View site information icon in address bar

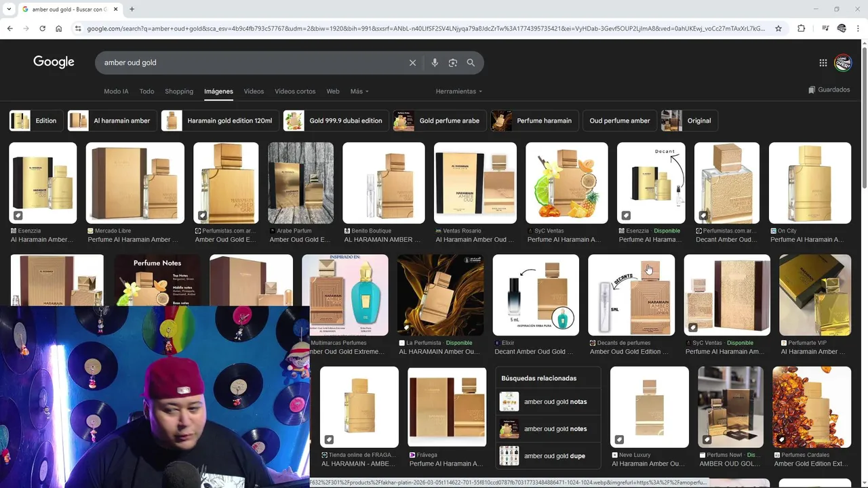[78, 28]
